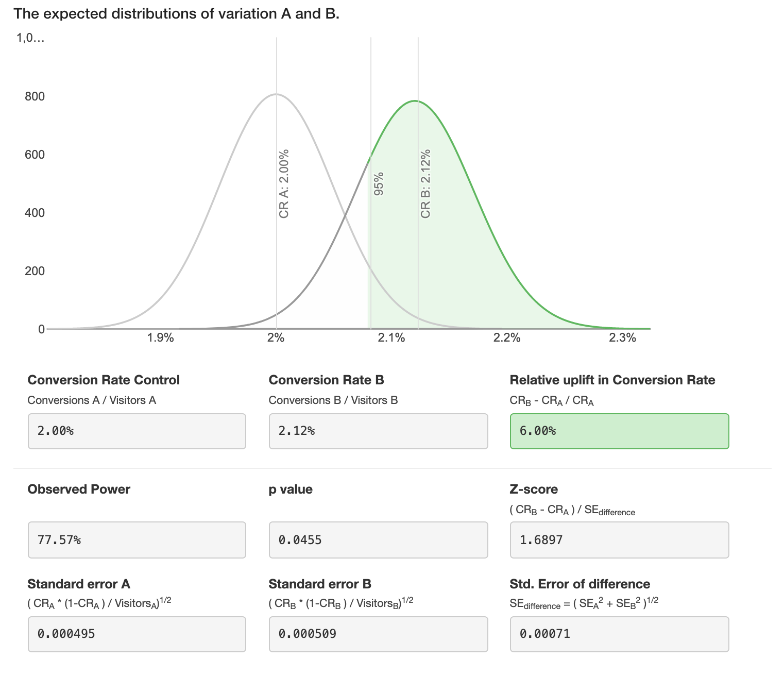The image size is (784, 676).
Task: Click the CR A: 2.00% chart label
Action: (x=284, y=183)
